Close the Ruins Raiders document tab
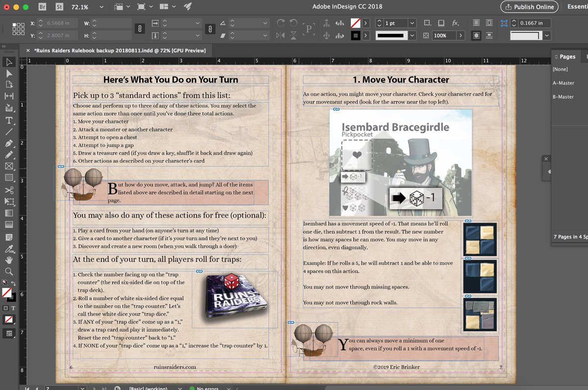This screenshot has height=390, width=588. coord(28,50)
